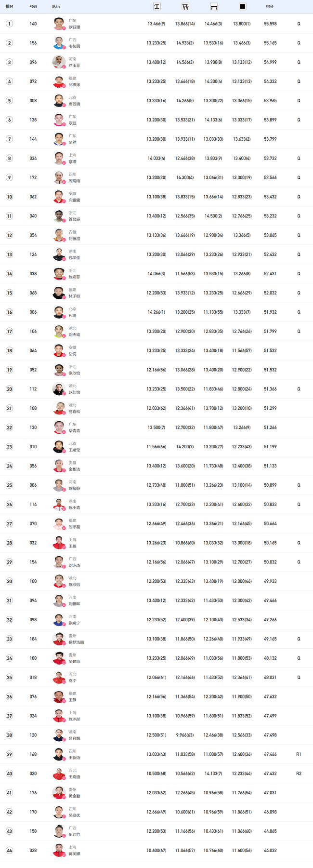Image resolution: width=313 pixels, height=868 pixels.
Task: Click the R2 reserve marker for bib 020
Action: tap(299, 774)
